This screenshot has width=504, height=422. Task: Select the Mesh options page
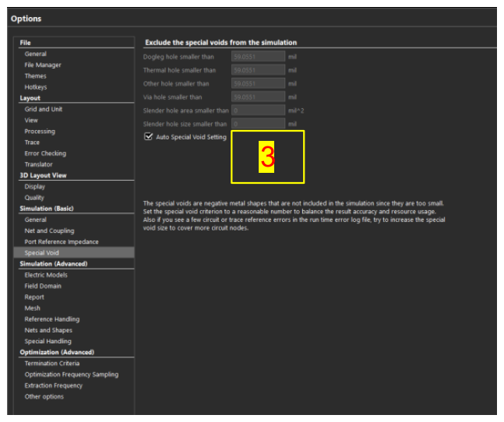(33, 308)
